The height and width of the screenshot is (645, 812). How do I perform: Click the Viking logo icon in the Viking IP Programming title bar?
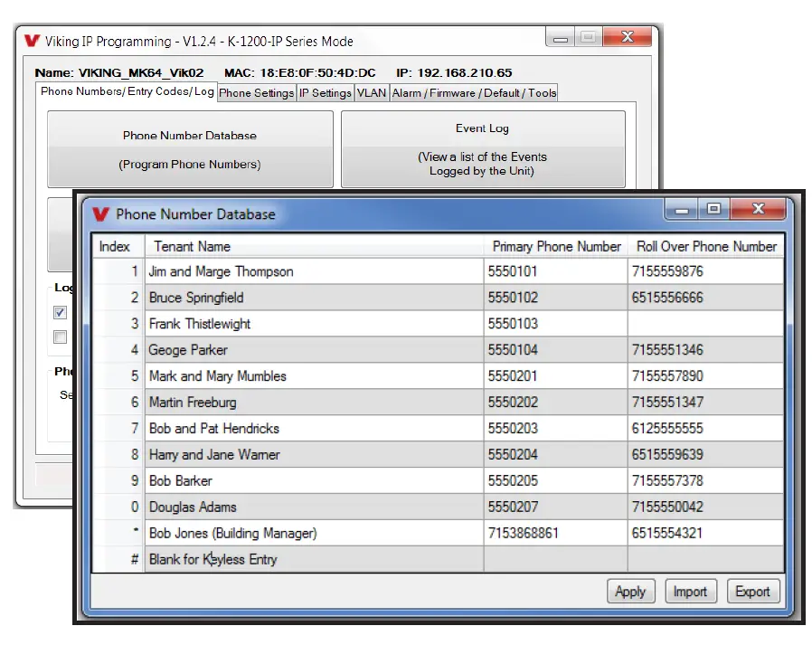point(33,41)
